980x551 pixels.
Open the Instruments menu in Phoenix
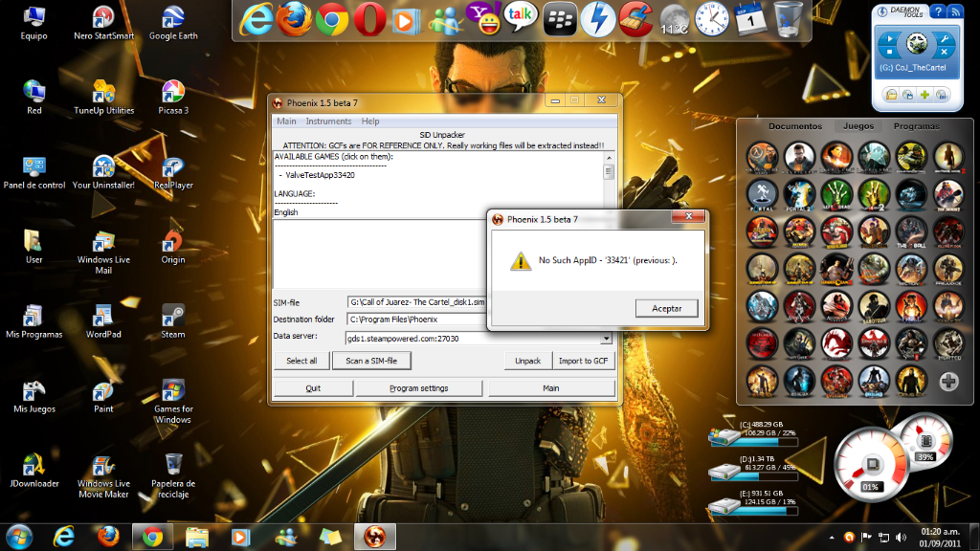[x=328, y=121]
